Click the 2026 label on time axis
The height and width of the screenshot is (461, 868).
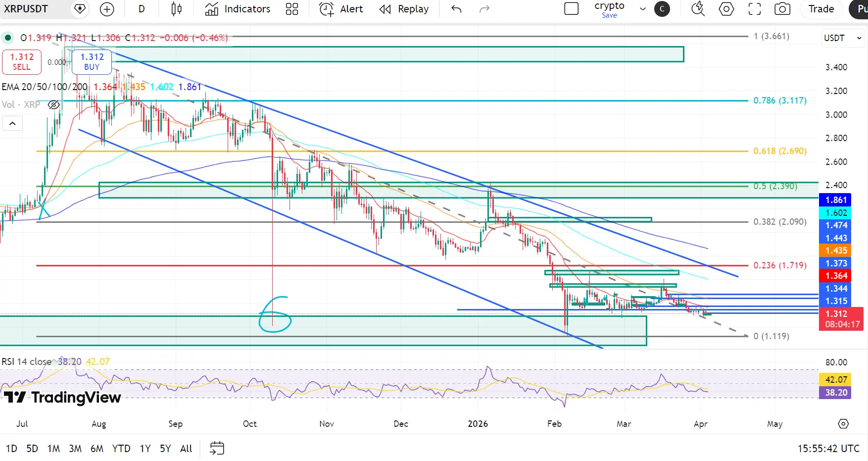(478, 424)
